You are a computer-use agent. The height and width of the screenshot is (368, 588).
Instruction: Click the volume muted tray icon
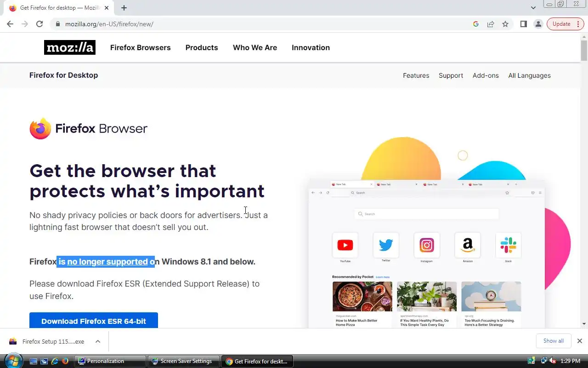point(552,361)
